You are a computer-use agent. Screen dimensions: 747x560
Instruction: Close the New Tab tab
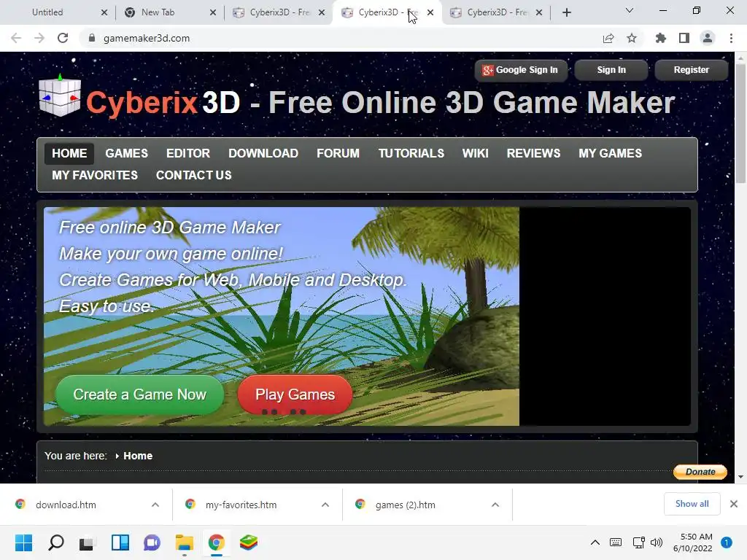click(213, 12)
